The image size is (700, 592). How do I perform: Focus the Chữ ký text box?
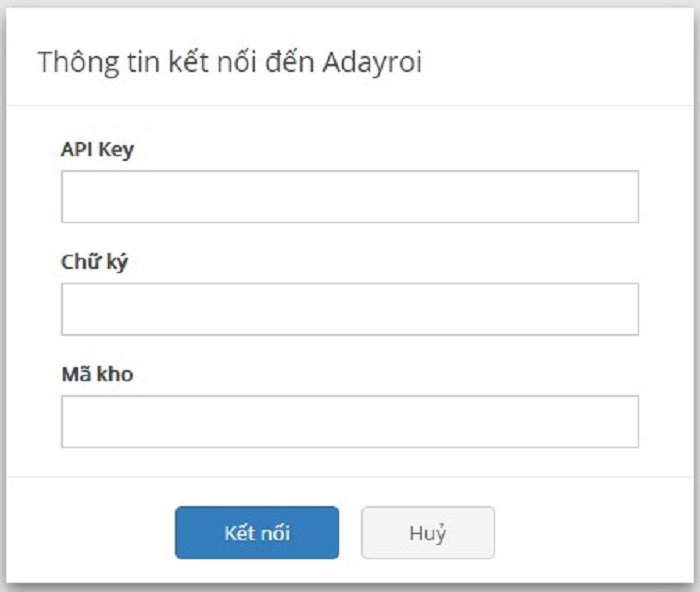click(x=349, y=309)
